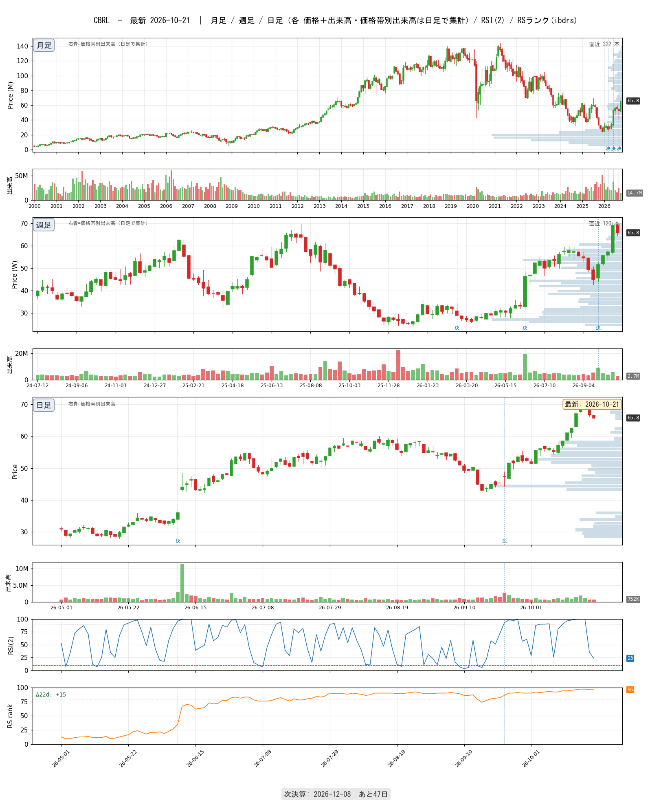This screenshot has width=672, height=807.
Task: Click the rotated 26-10-01 tick on the bottom axis
Action: click(x=532, y=758)
